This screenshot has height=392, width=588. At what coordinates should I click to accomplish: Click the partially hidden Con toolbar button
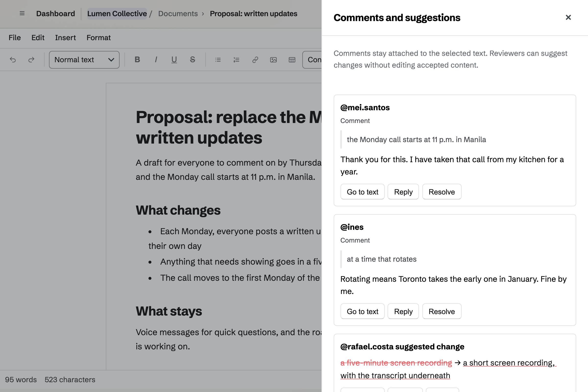coord(312,60)
